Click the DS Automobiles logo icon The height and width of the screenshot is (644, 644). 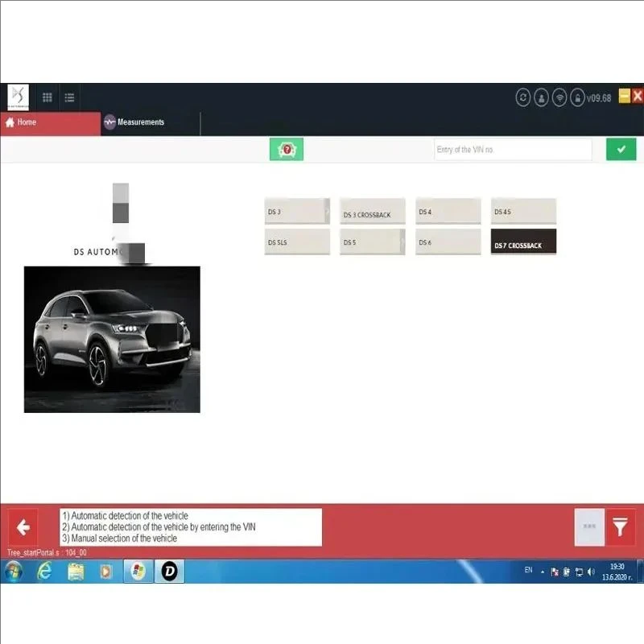click(18, 97)
